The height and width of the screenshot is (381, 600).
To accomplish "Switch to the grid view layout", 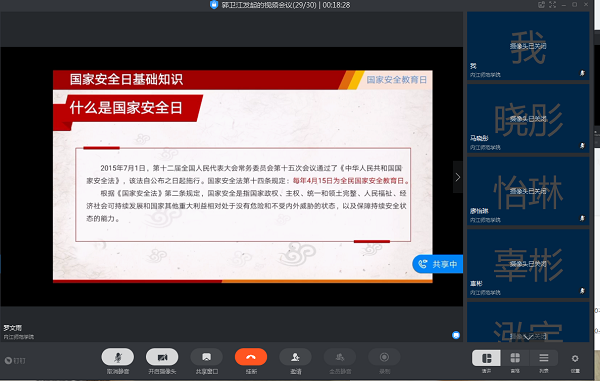I will (x=515, y=358).
